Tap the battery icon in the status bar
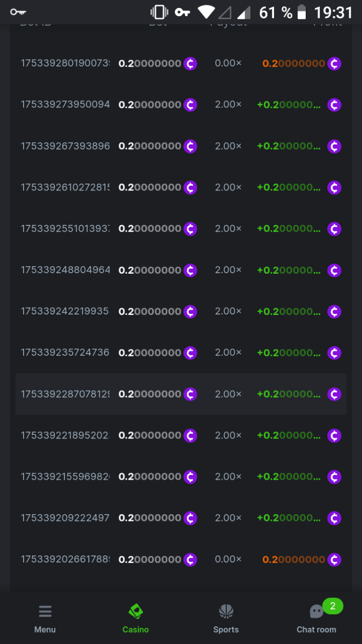Viewport: 362px width, 644px height. click(302, 12)
